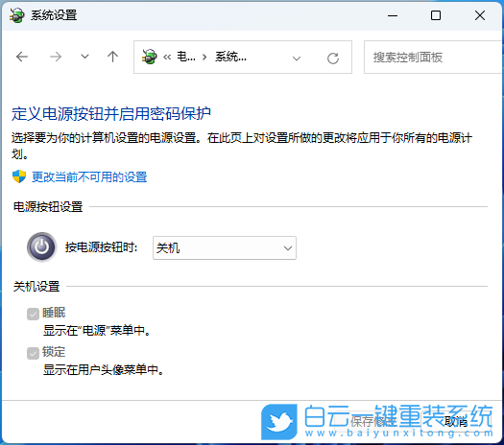Click the forward navigation arrow
This screenshot has width=504, height=445.
point(56,58)
